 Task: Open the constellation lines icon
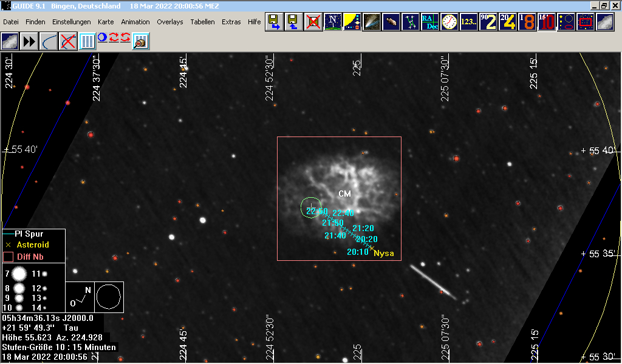(411, 22)
